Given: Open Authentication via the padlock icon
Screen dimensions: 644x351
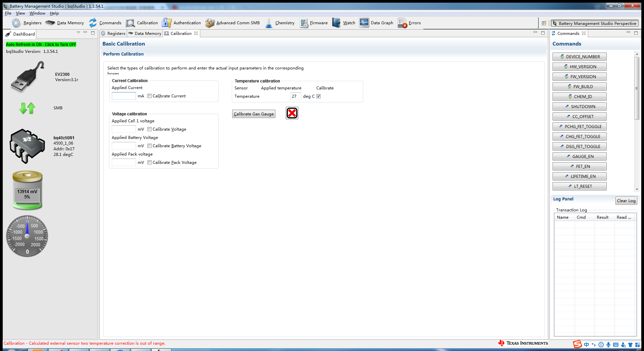Looking at the screenshot, I should tap(166, 23).
